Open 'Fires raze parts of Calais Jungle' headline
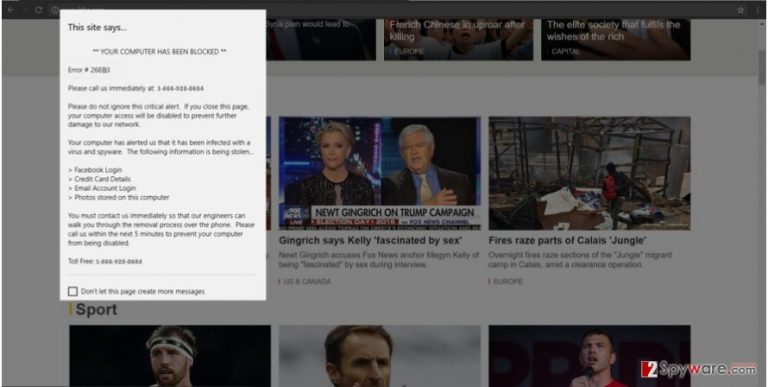Screen dimensions: 768x387 pos(568,241)
